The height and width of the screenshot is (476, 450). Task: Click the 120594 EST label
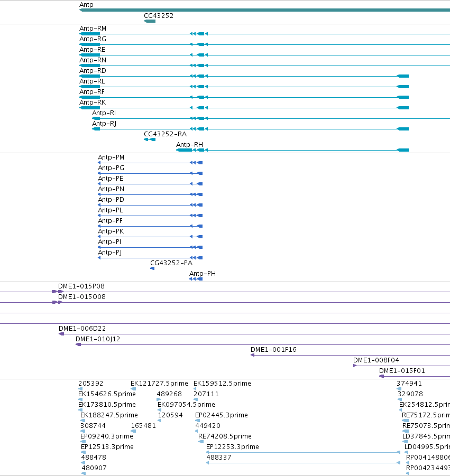tap(170, 415)
